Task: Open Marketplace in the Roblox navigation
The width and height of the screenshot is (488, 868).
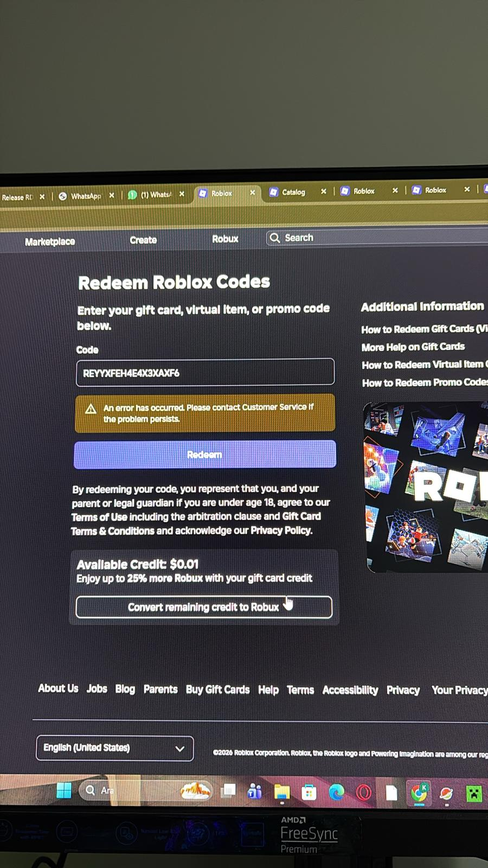Action: [50, 241]
